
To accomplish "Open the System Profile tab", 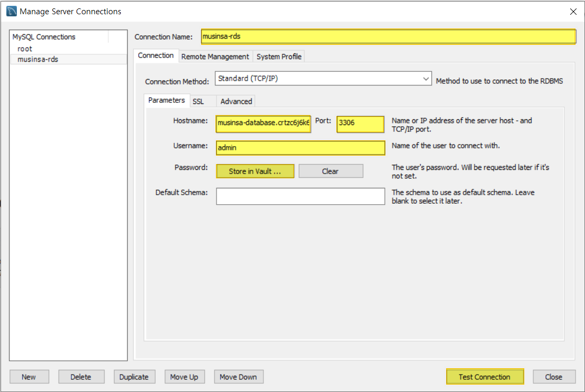I will point(279,56).
